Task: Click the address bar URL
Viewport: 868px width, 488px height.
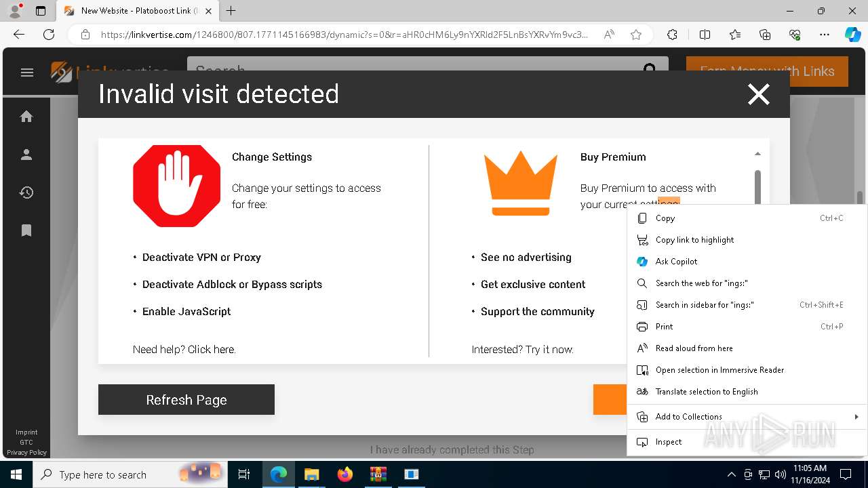Action: 344,35
